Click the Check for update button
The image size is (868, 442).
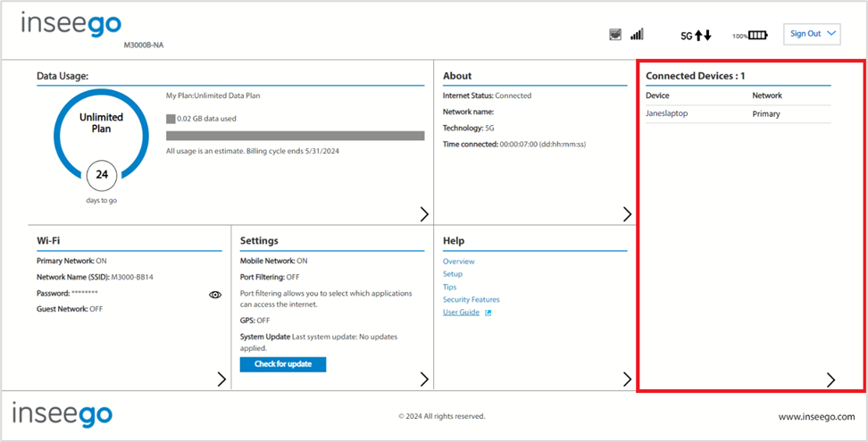pyautogui.click(x=283, y=364)
